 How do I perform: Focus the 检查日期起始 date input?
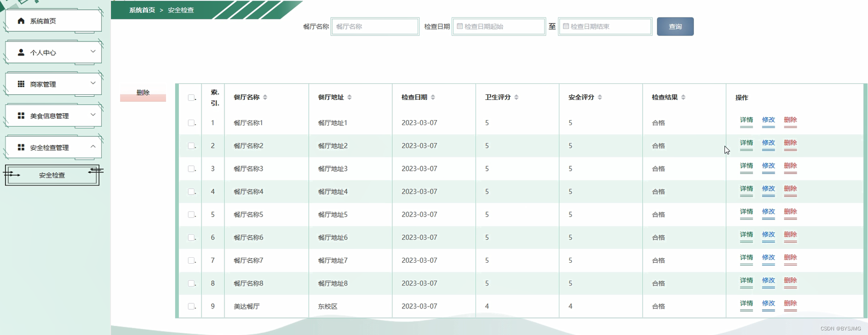click(499, 27)
